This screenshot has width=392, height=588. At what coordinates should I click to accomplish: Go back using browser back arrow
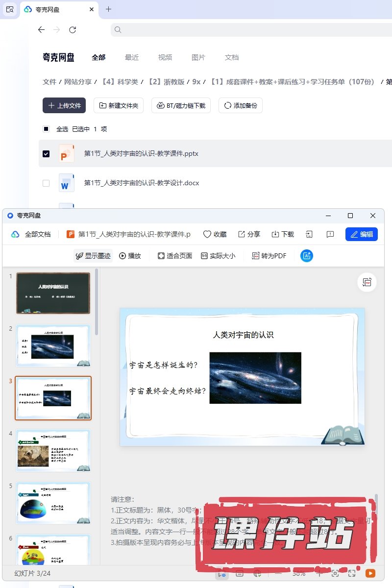click(41, 30)
